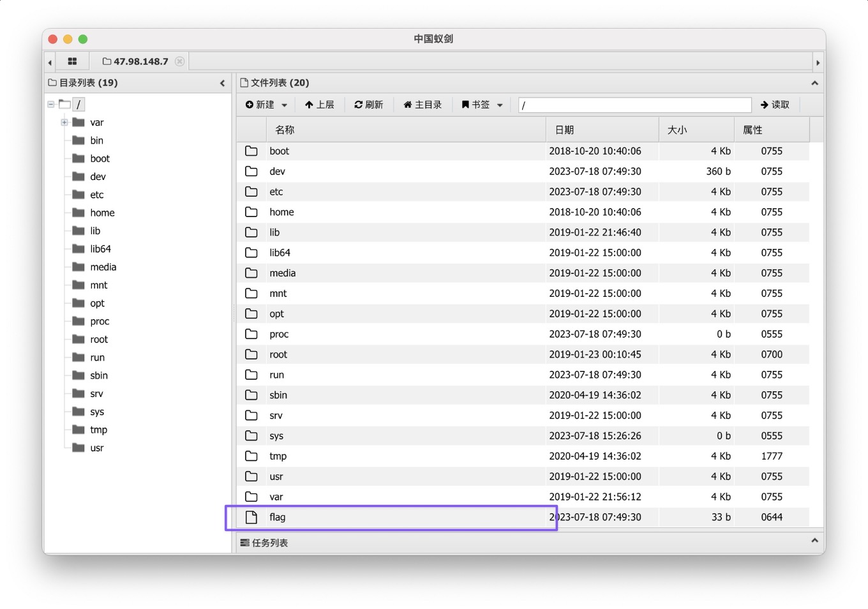
Task: Select home folder in directory tree
Action: point(102,213)
